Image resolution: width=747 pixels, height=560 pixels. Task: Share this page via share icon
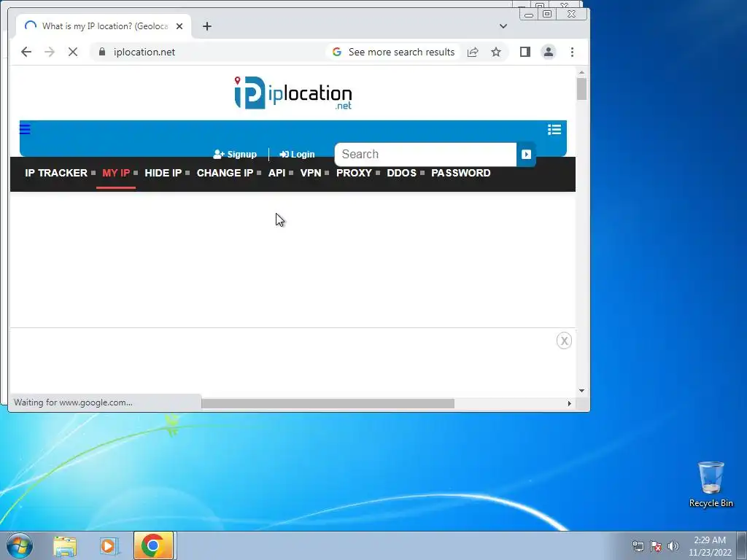[473, 52]
